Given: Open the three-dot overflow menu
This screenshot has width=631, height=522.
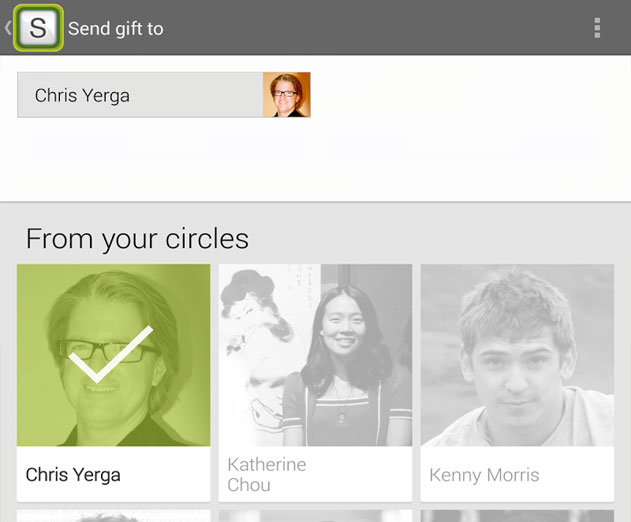Looking at the screenshot, I should (x=597, y=28).
